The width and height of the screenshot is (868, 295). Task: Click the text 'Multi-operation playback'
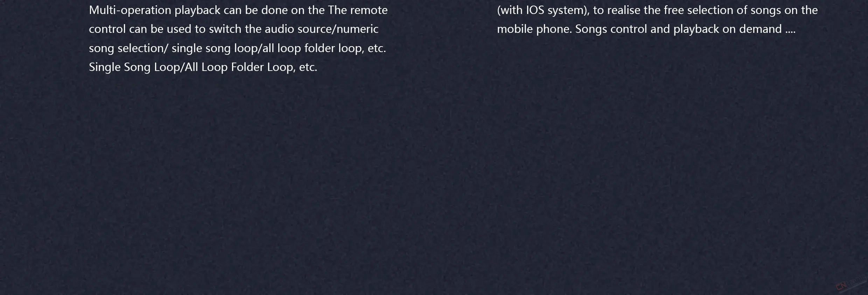click(155, 10)
